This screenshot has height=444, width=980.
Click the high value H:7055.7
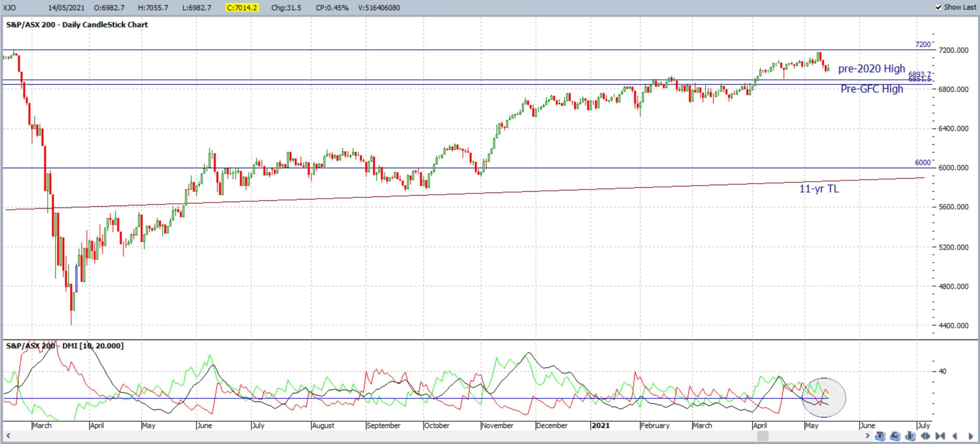pos(153,8)
